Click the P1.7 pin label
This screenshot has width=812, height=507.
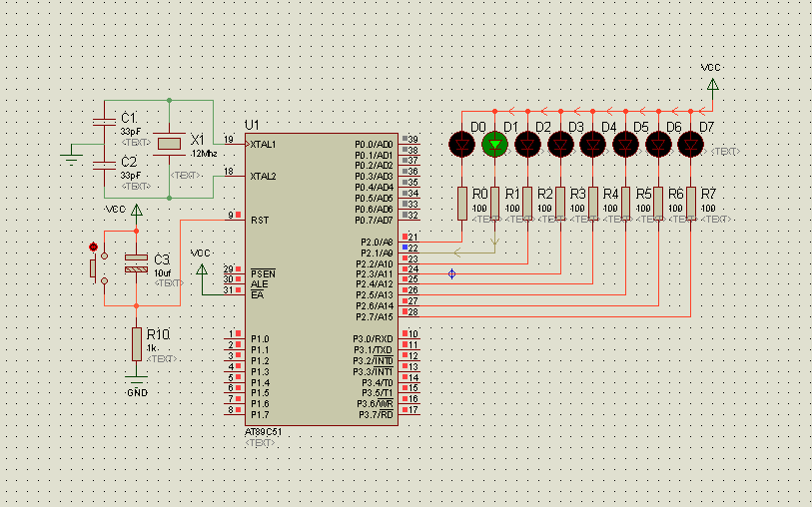(260, 415)
